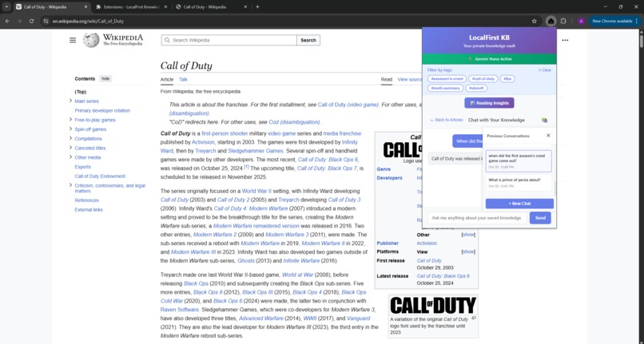Open the Chrome extensions puzzle icon
The width and height of the screenshot is (644, 344).
point(563,21)
